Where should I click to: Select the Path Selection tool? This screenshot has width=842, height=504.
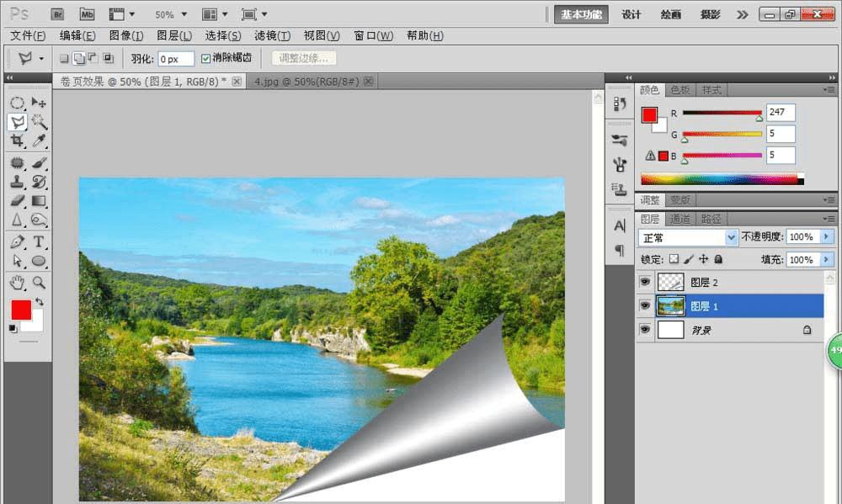point(17,261)
